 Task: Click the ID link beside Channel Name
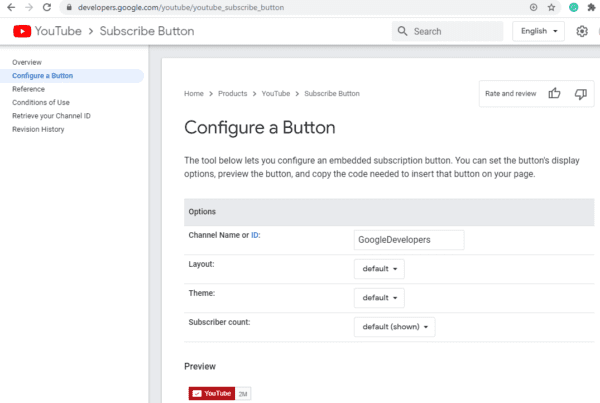click(254, 235)
